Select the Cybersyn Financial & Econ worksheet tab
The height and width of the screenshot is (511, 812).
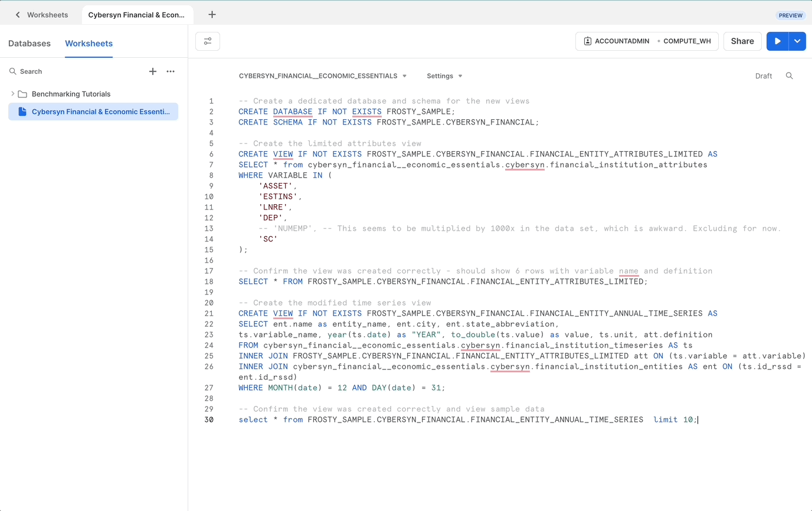[137, 14]
